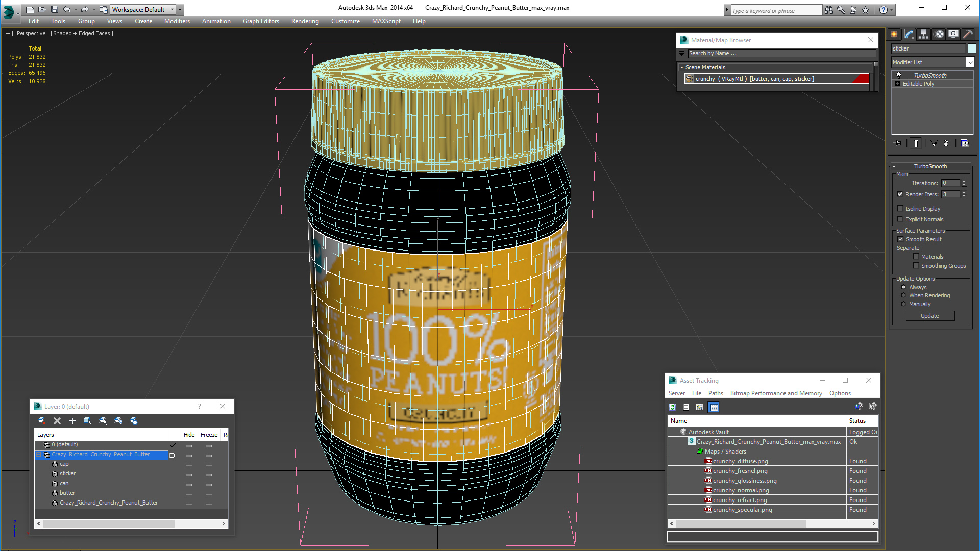Click the Update button in TurboSmooth
The width and height of the screenshot is (980, 551).
click(x=930, y=316)
